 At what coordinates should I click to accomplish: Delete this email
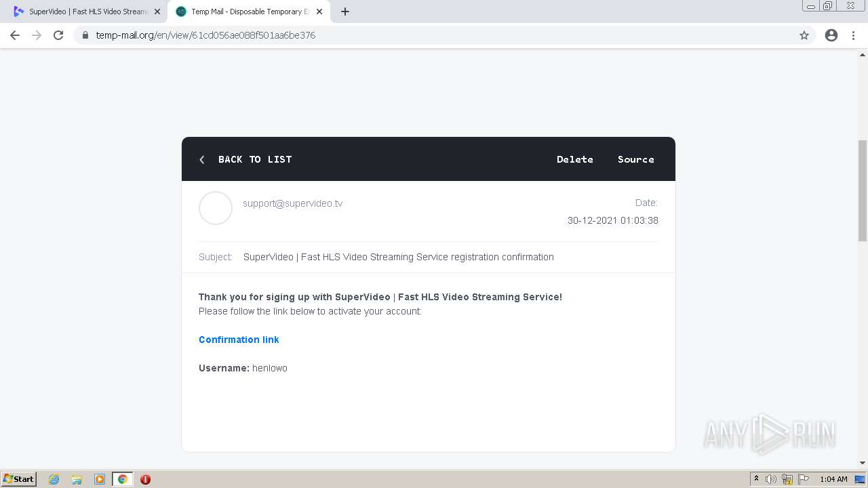pos(575,159)
